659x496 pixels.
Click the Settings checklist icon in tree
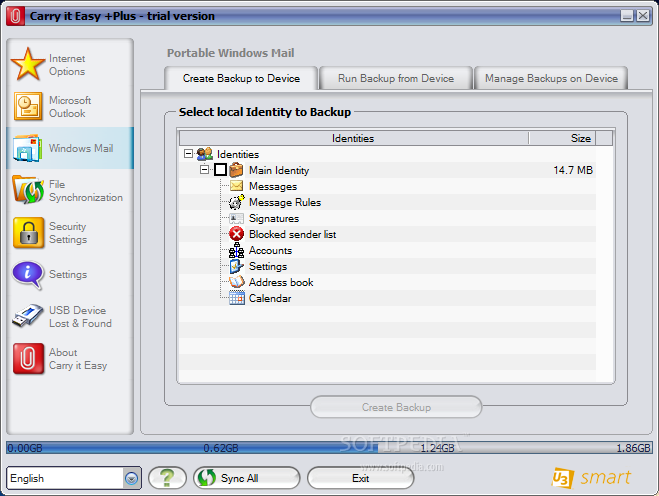[x=236, y=266]
